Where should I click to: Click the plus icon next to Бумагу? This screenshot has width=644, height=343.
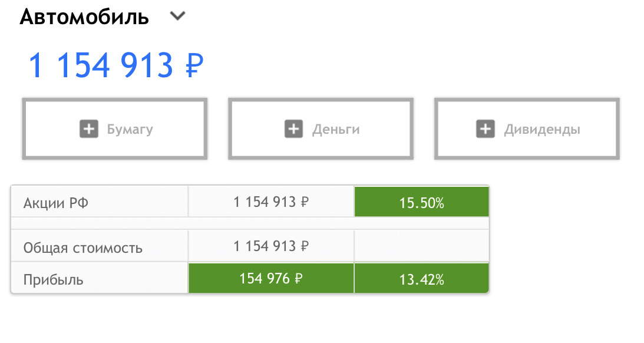(x=89, y=129)
